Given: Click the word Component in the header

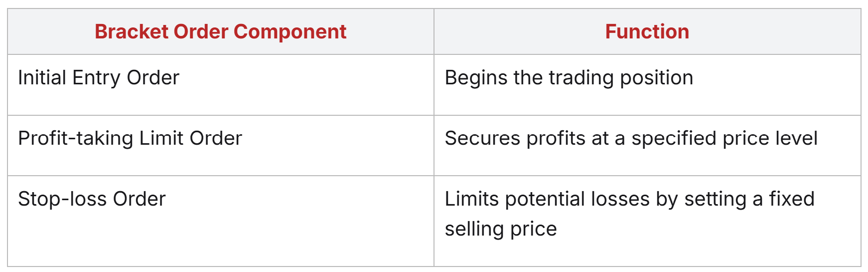Looking at the screenshot, I should click(290, 32).
